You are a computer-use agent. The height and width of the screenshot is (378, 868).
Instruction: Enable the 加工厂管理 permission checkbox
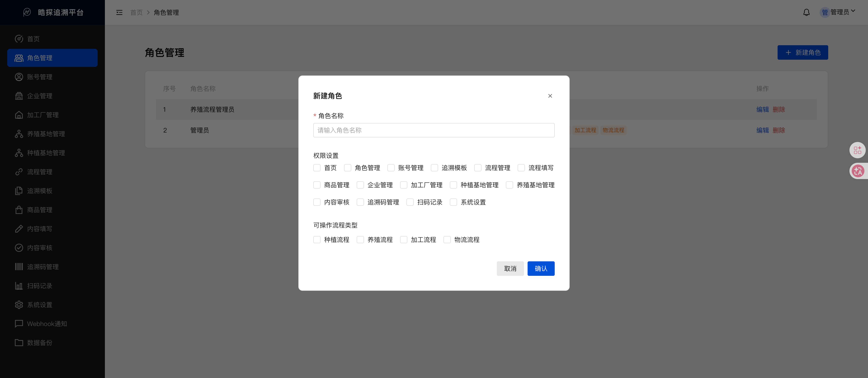coord(404,185)
